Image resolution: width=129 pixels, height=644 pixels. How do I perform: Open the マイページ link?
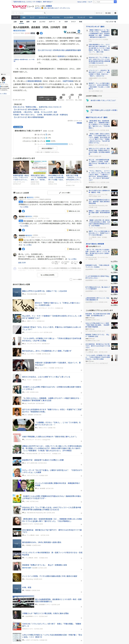99,13
